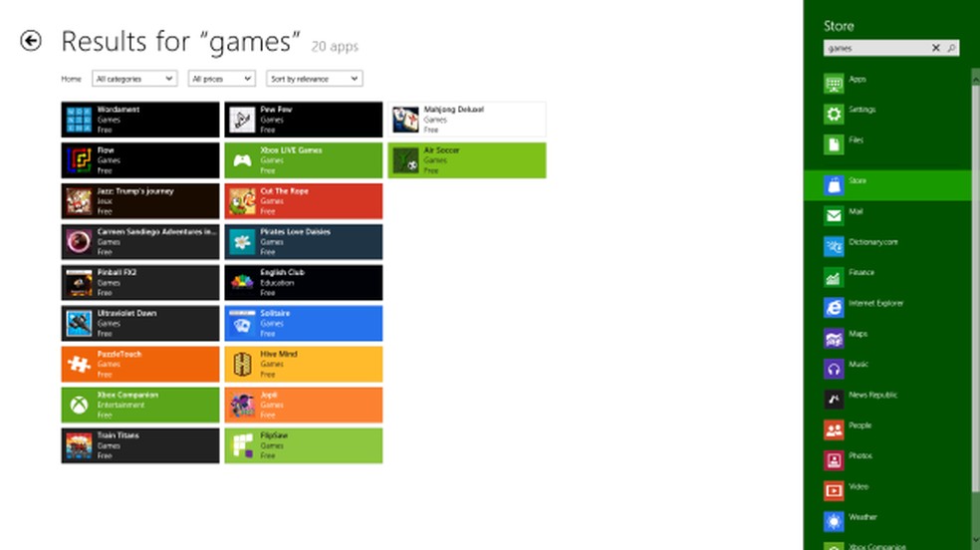The width and height of the screenshot is (980, 550).
Task: Open the Train Titans tile
Action: 140,445
